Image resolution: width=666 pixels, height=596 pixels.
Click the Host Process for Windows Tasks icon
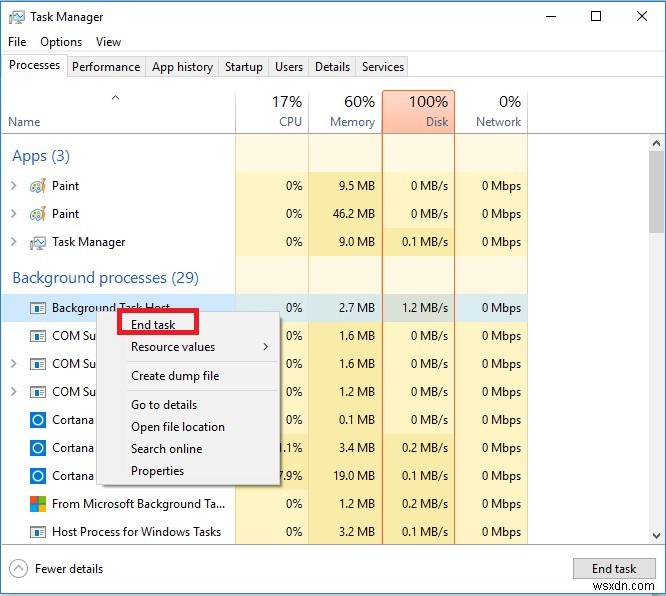pos(38,532)
